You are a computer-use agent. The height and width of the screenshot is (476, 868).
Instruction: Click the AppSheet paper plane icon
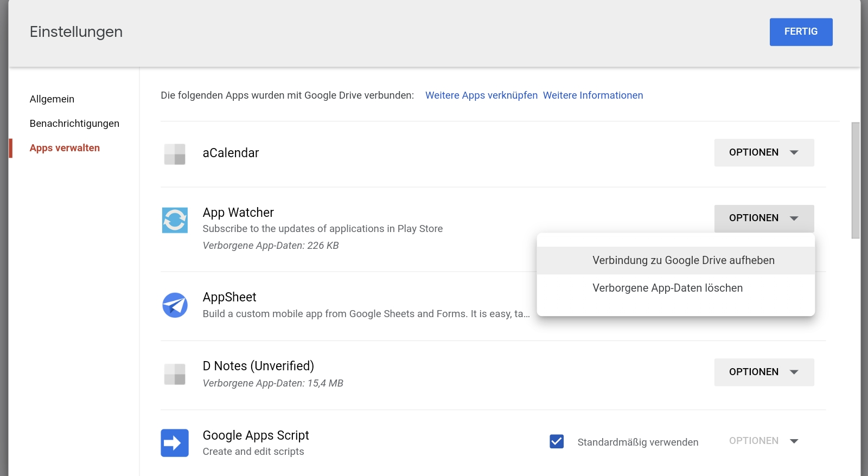point(175,305)
